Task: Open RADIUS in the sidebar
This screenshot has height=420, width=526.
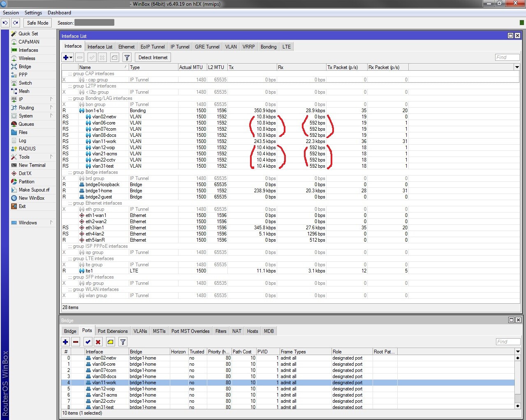Action: click(x=27, y=149)
